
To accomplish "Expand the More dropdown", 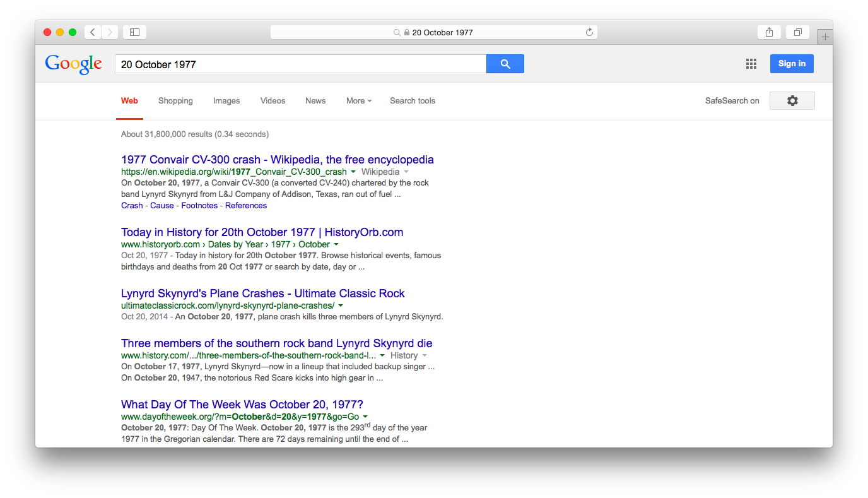I will [x=359, y=100].
